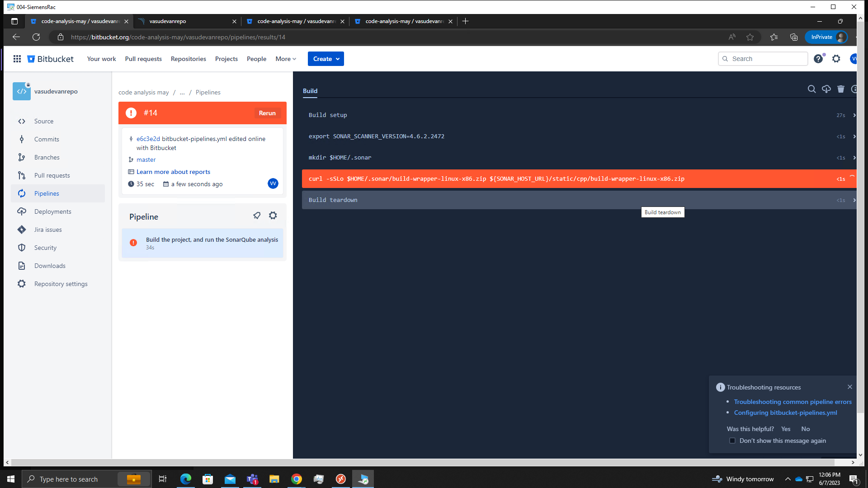The image size is (868, 488).
Task: Open the Deployments sidebar section
Action: [53, 211]
